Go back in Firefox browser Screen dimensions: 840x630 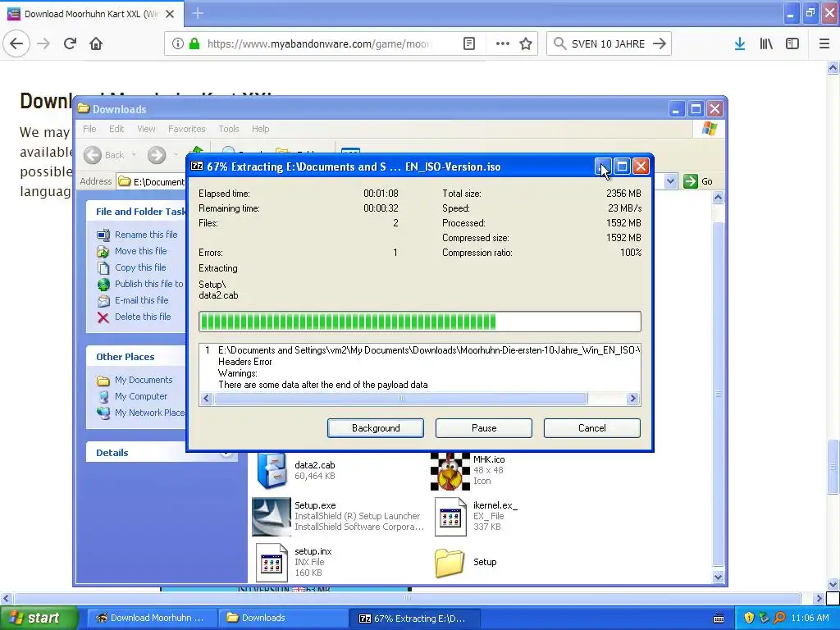click(16, 43)
